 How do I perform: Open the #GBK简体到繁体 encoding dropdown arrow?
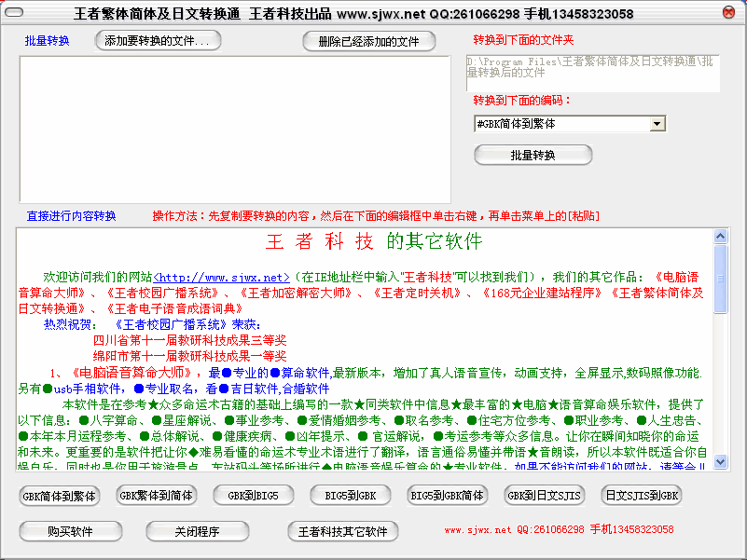[657, 124]
